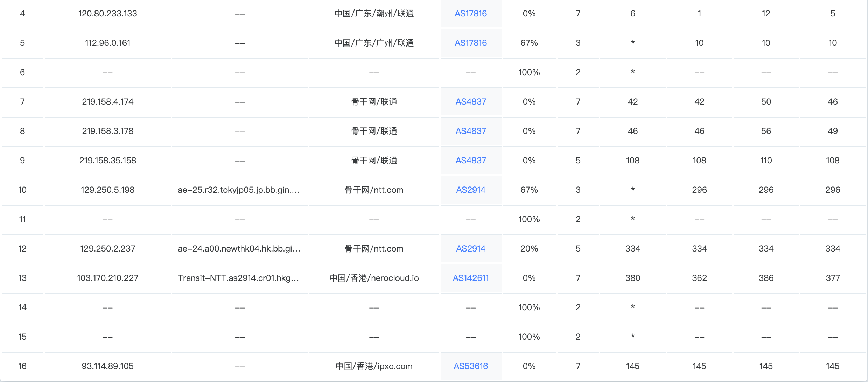Screen dimensions: 868x382
Task: Open AS17816 link in hop 5 row
Action: click(x=470, y=43)
